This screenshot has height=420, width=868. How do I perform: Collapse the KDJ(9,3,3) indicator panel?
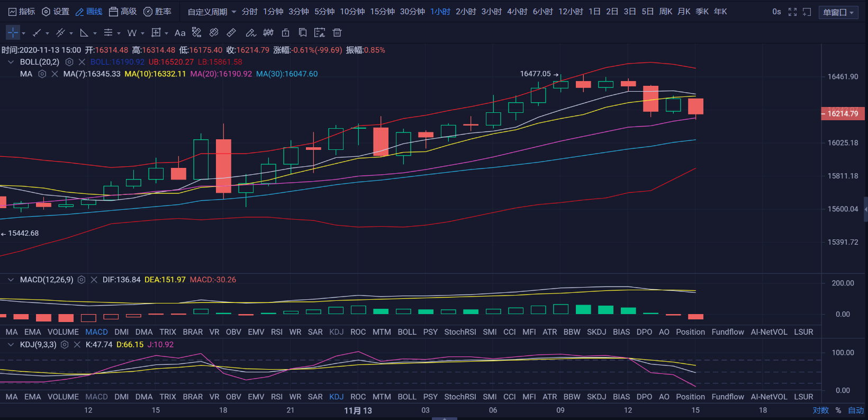pos(11,345)
